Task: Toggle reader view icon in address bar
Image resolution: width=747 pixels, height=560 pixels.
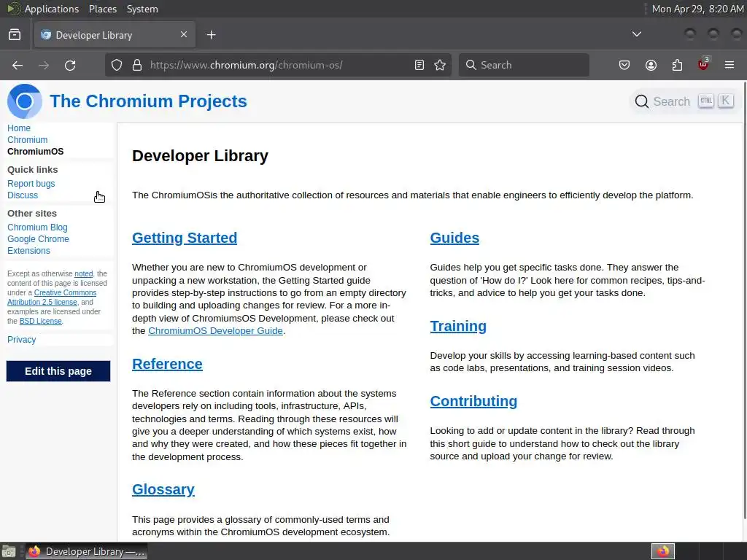Action: click(x=419, y=65)
